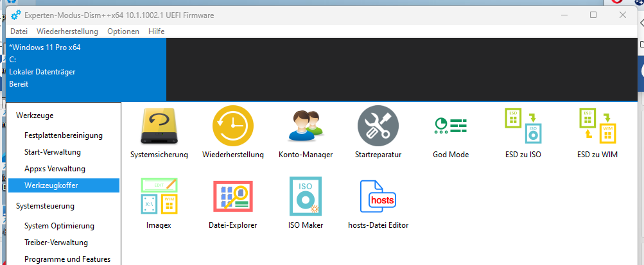Launch the Wiederherstellung clock icon
Image resolution: width=644 pixels, height=265 pixels.
click(x=233, y=126)
